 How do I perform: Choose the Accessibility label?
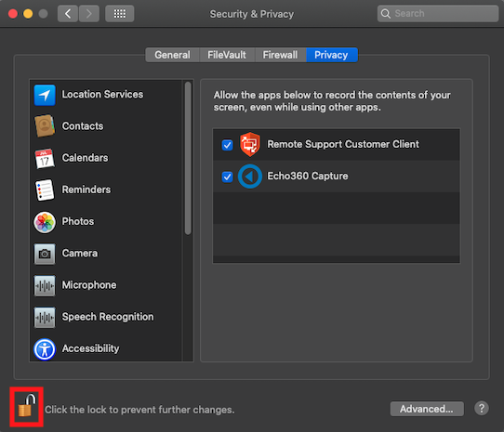coord(90,348)
